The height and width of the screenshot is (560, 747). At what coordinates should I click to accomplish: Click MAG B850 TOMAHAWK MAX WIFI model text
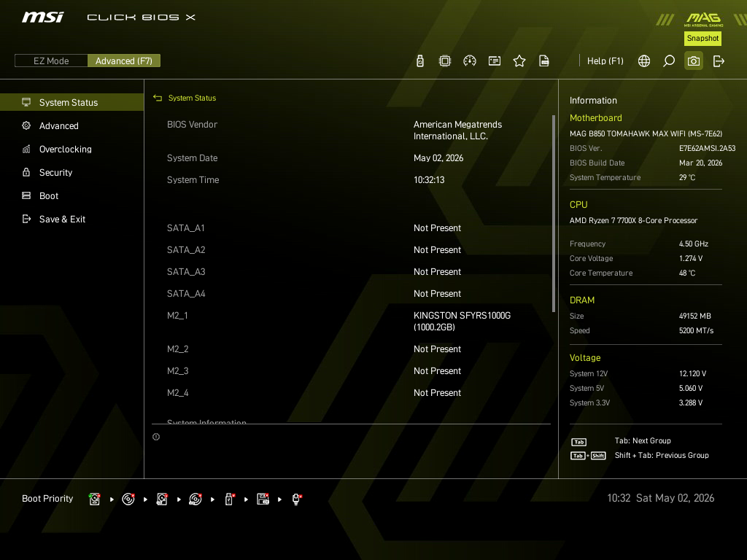click(646, 134)
